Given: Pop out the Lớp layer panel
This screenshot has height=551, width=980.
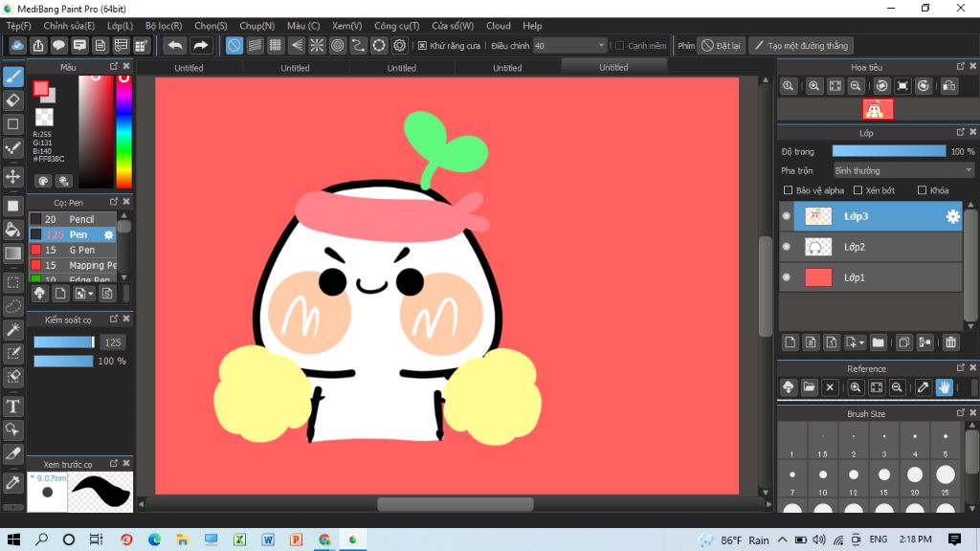Looking at the screenshot, I should tap(961, 132).
